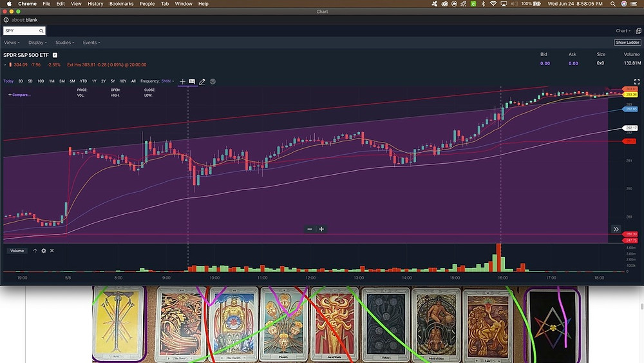Open the Display dropdown

(37, 43)
